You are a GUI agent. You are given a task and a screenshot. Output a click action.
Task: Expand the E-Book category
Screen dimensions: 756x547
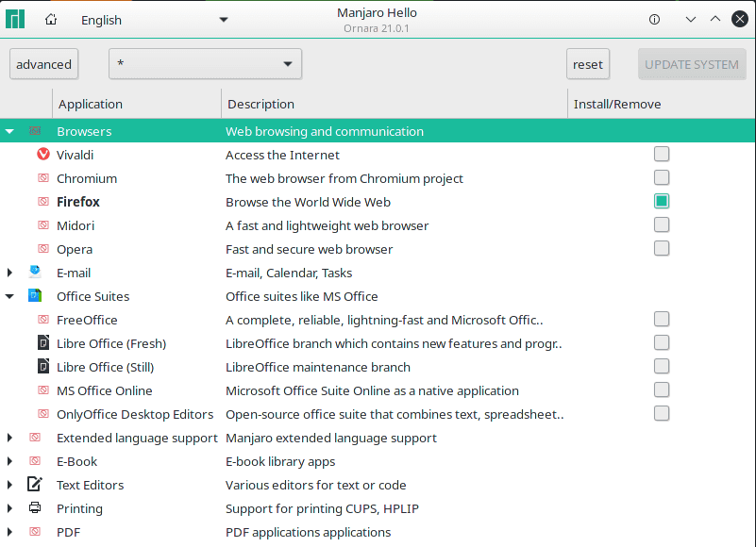[x=8, y=460]
